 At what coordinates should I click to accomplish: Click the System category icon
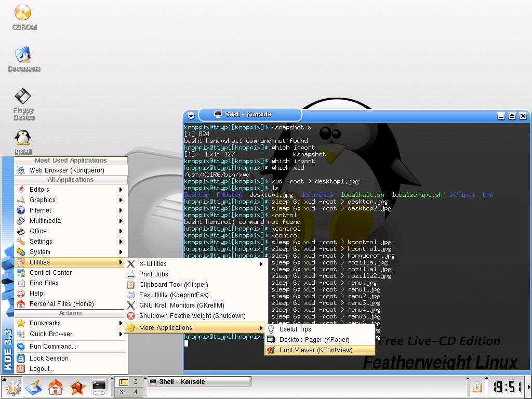click(x=21, y=252)
